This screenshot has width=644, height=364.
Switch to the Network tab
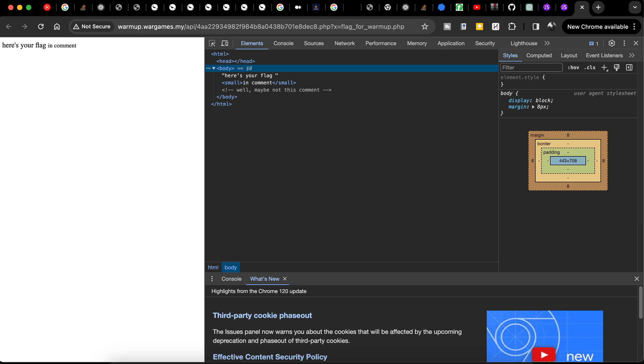[344, 43]
